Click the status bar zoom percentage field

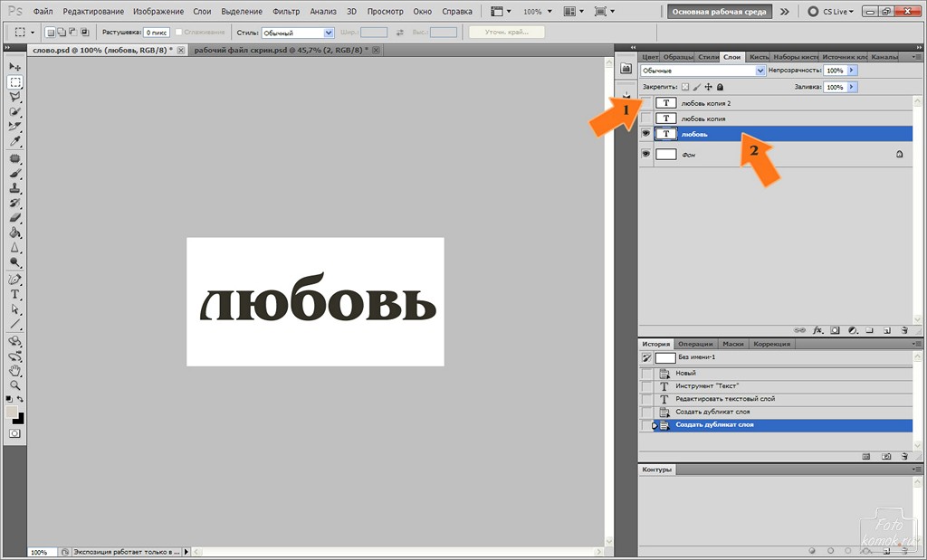[42, 552]
